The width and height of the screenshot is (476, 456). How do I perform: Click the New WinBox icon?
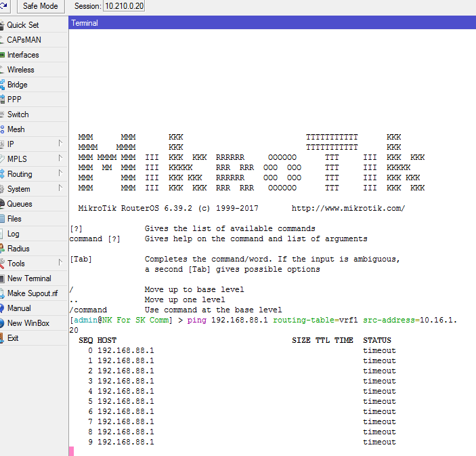(x=2, y=323)
